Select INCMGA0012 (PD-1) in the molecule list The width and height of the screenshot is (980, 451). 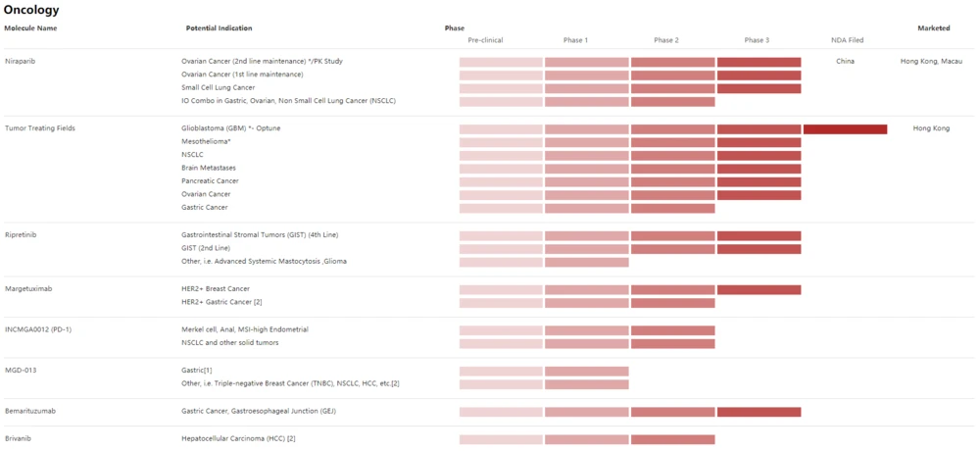(x=38, y=329)
